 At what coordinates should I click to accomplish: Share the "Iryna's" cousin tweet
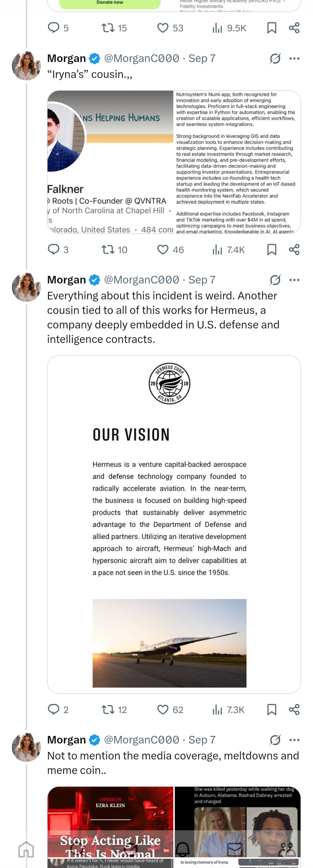[294, 249]
